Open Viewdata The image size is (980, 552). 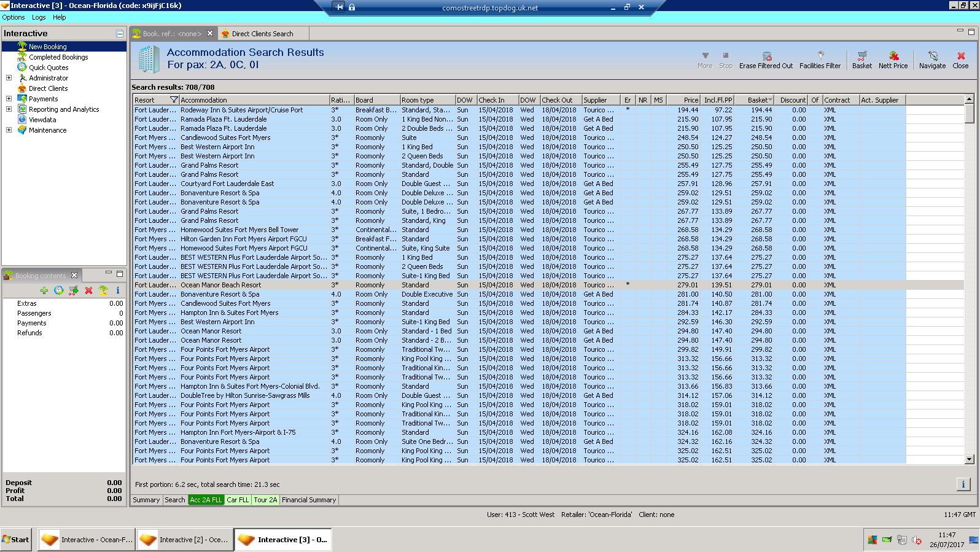pyautogui.click(x=42, y=120)
